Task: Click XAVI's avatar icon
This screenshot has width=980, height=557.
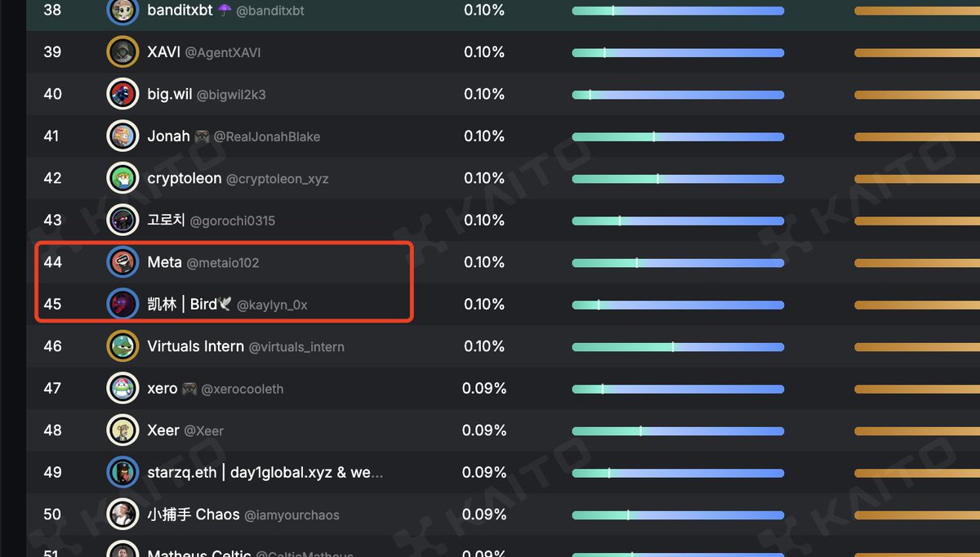Action: (x=122, y=52)
